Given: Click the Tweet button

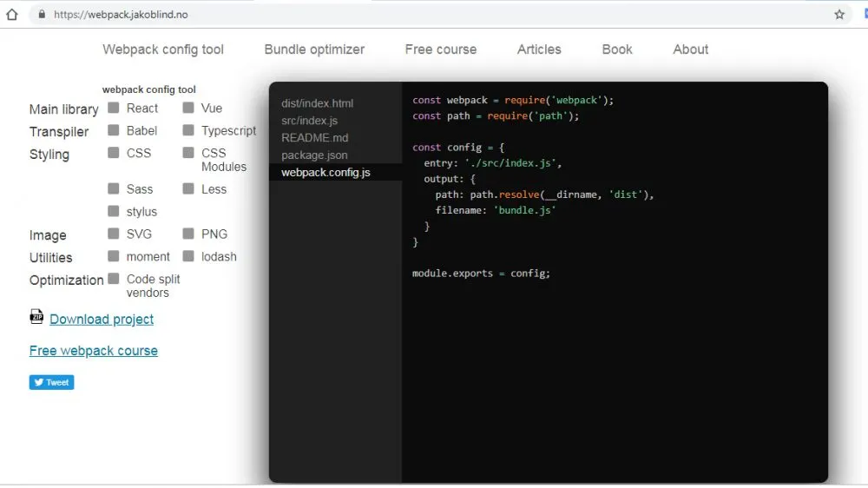Looking at the screenshot, I should click(51, 382).
